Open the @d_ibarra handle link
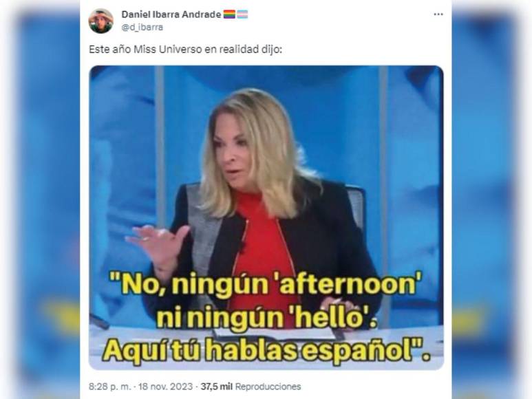This screenshot has width=532, height=399. tap(142, 27)
